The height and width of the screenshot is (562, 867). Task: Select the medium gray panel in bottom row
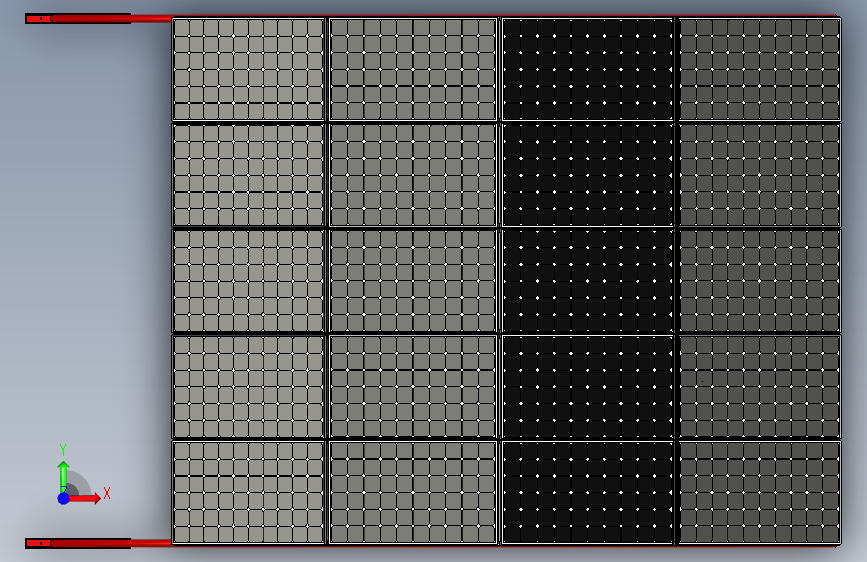413,492
